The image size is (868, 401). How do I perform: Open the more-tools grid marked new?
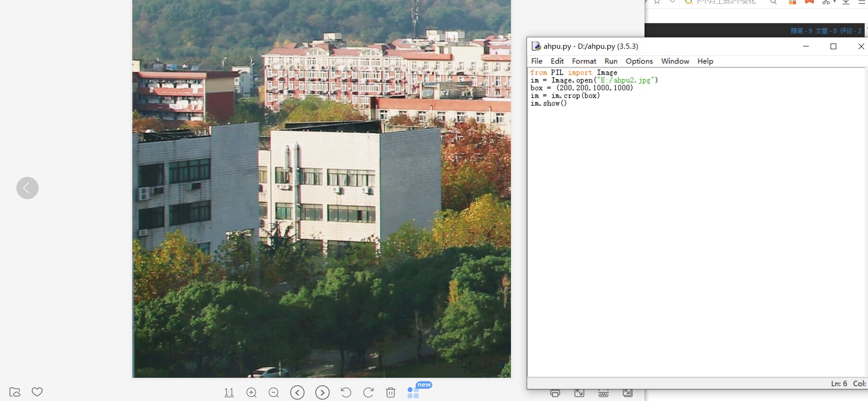pyautogui.click(x=413, y=392)
